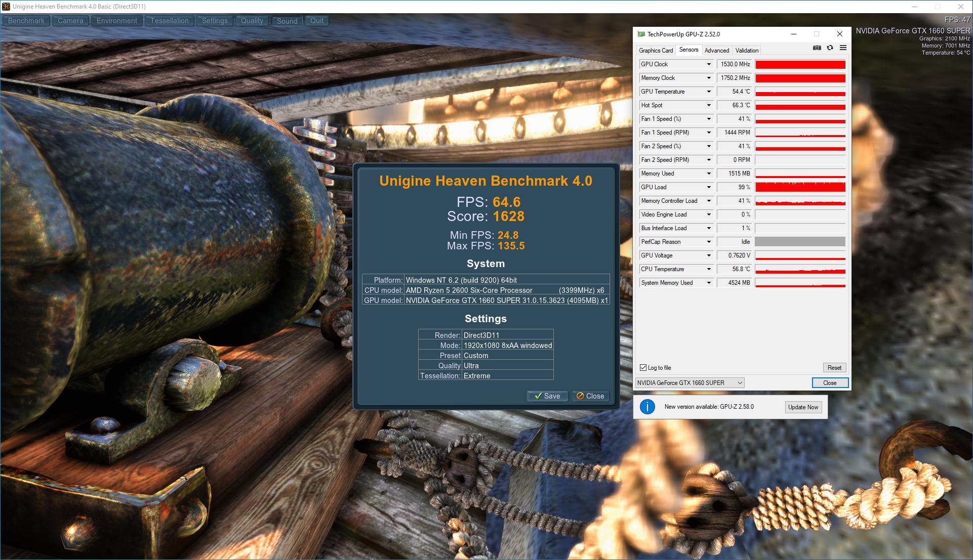Close the Heaven benchmark results dialog

click(x=590, y=396)
